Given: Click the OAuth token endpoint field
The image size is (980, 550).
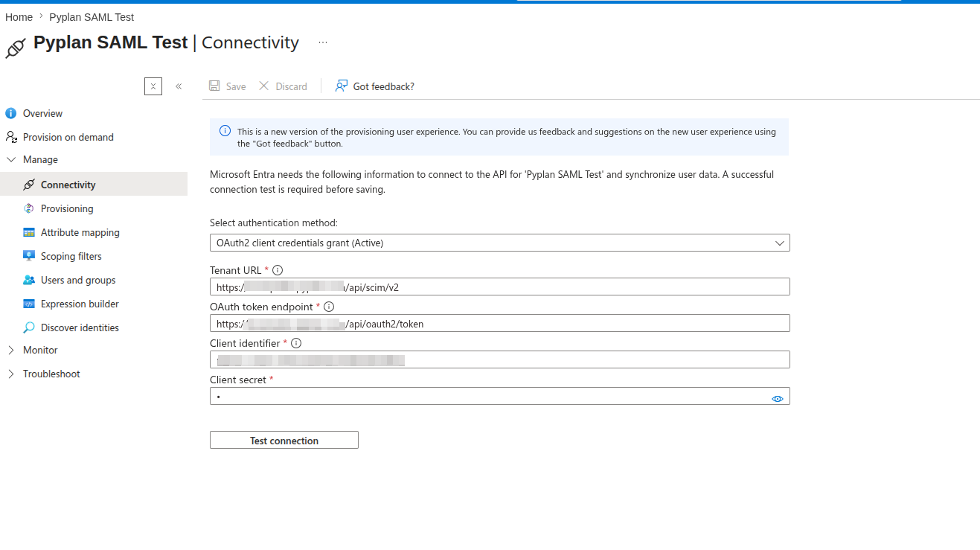Looking at the screenshot, I should pyautogui.click(x=500, y=323).
